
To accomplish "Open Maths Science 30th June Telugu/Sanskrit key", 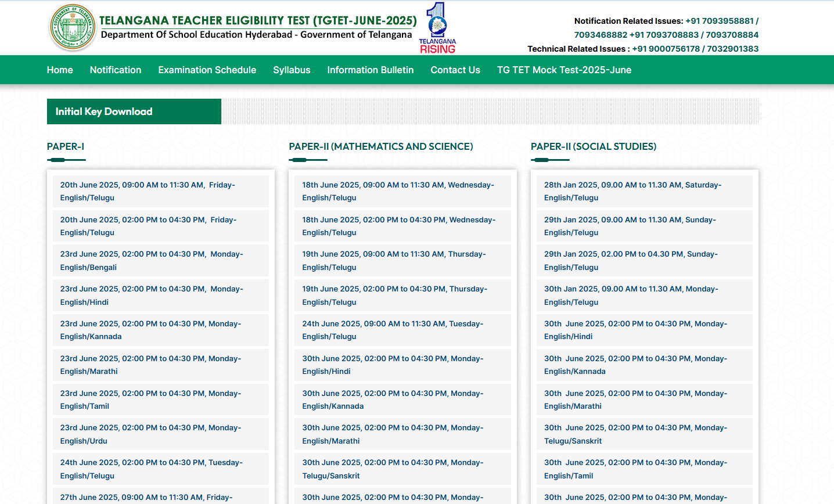I will point(402,469).
